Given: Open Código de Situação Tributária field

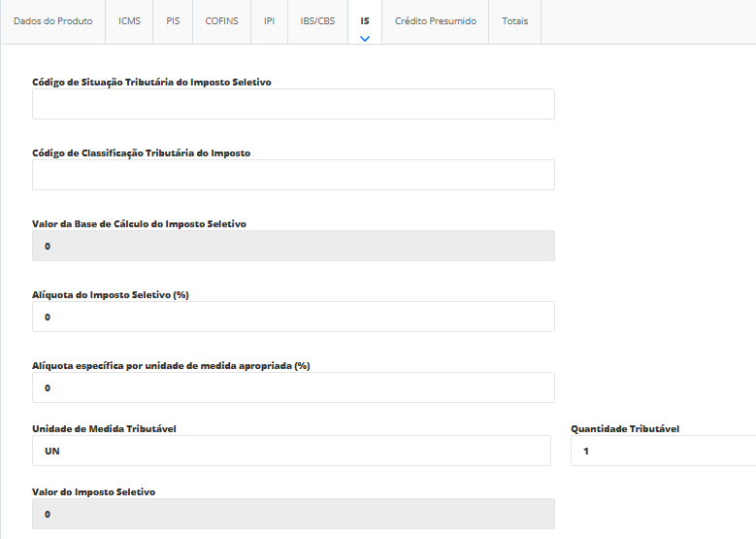Looking at the screenshot, I should click(293, 104).
